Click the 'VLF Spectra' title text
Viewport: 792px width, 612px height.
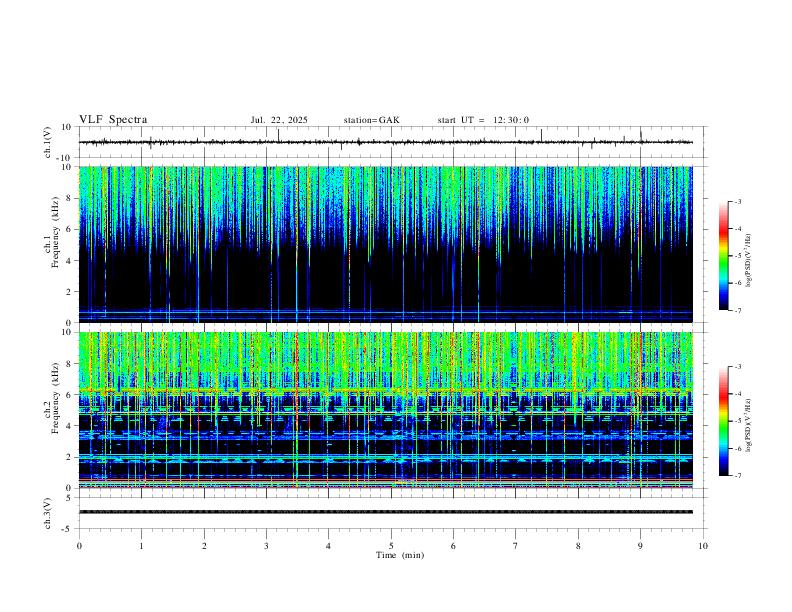click(x=113, y=120)
